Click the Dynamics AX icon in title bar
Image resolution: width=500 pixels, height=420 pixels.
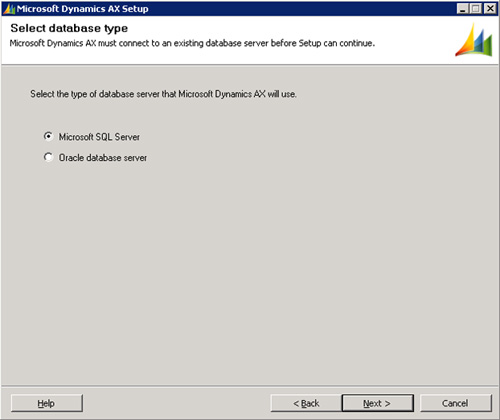point(9,9)
